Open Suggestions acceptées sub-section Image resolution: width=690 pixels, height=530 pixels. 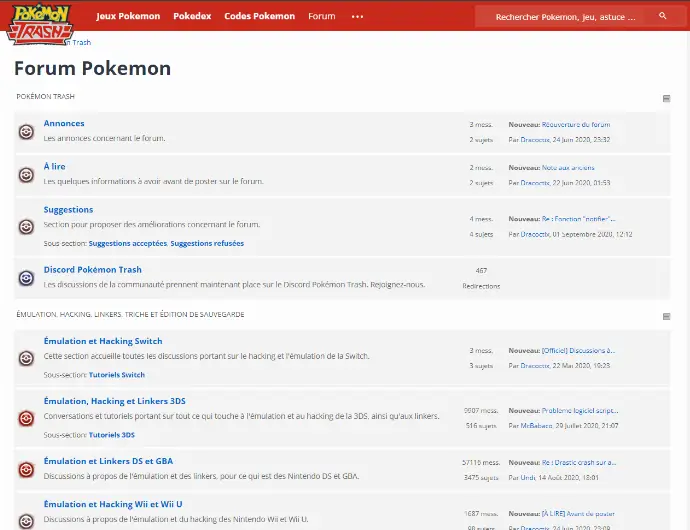coord(128,243)
